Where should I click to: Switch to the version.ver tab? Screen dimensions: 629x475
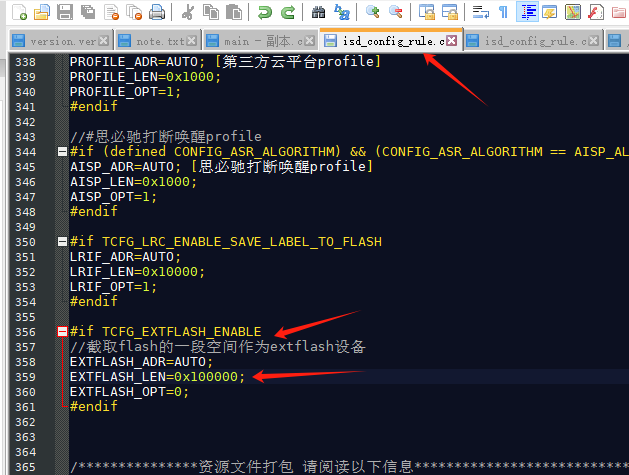click(59, 41)
